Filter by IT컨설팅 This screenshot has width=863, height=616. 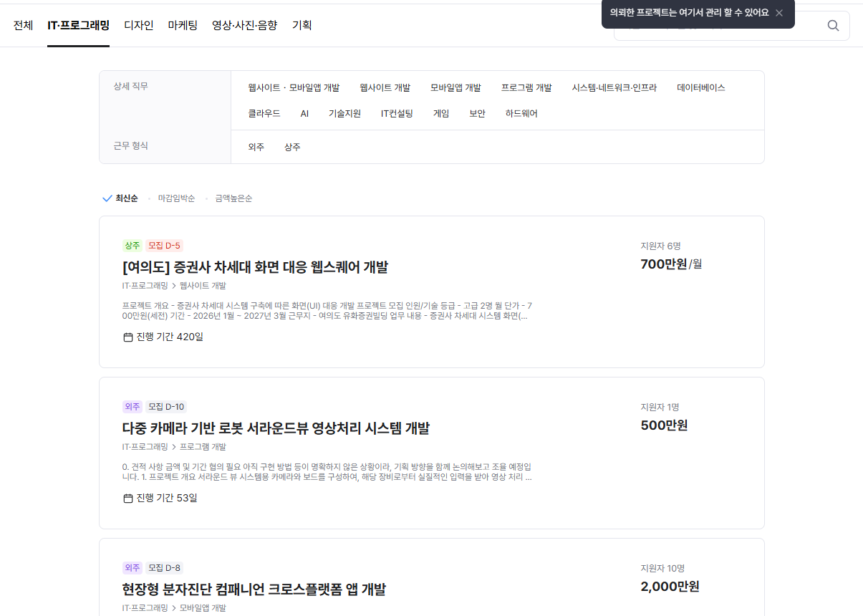(397, 113)
